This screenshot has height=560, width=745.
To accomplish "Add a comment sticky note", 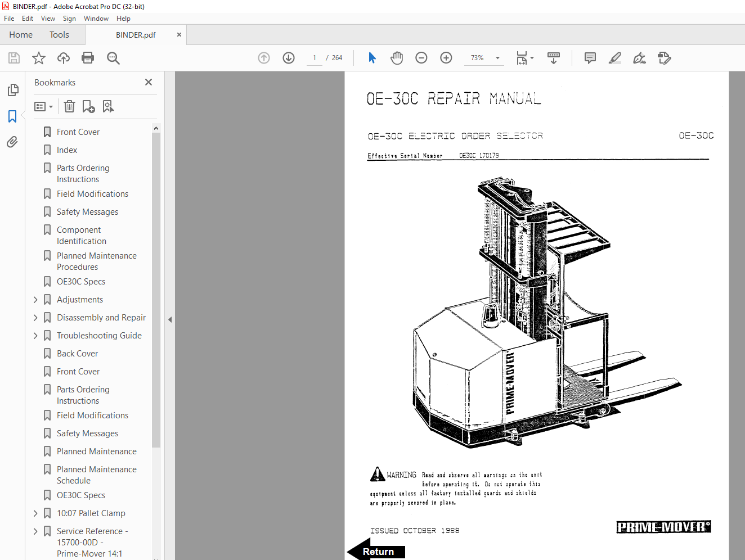I will (590, 58).
